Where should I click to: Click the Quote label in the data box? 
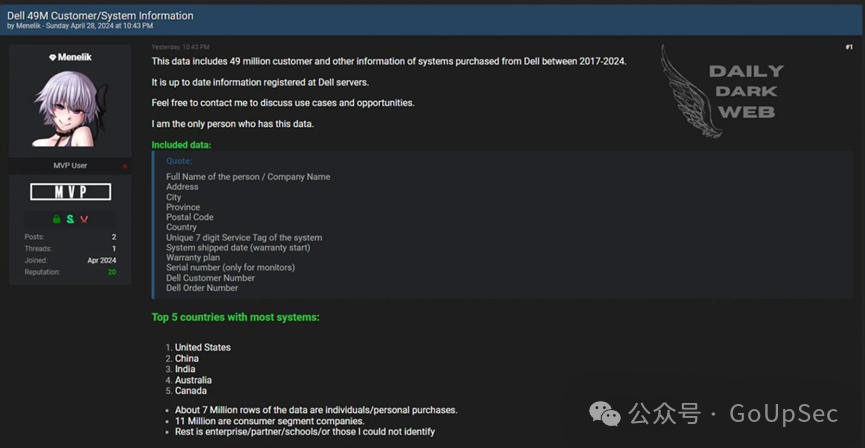coord(179,161)
